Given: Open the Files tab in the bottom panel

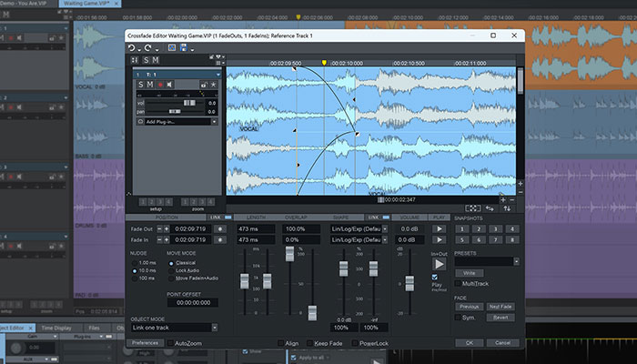Looking at the screenshot, I should (x=94, y=328).
